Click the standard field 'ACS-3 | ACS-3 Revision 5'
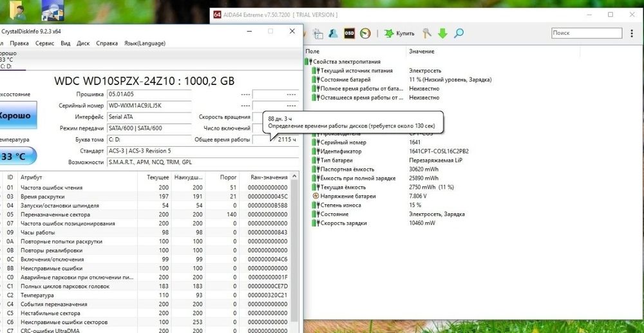The image size is (644, 333). [203, 151]
